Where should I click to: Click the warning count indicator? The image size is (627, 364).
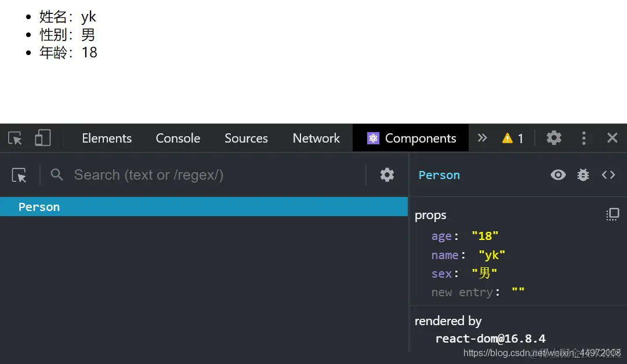[513, 138]
